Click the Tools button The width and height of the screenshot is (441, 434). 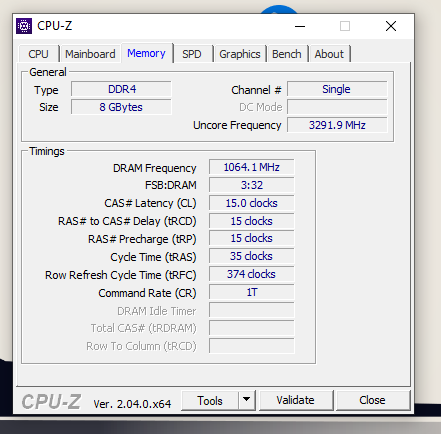click(x=210, y=401)
